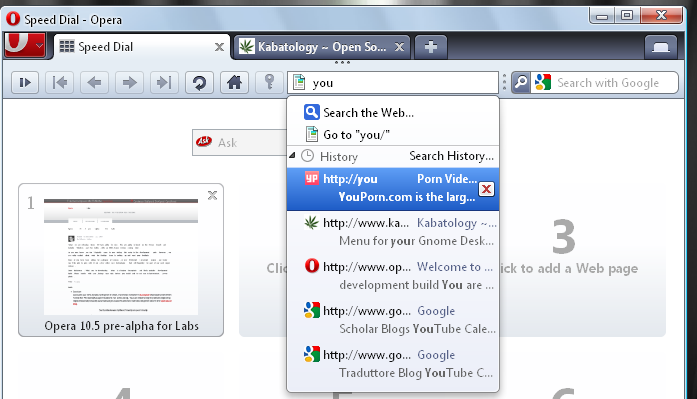Toggle the panel button beside Rewind
697x399 pixels.
coord(25,82)
